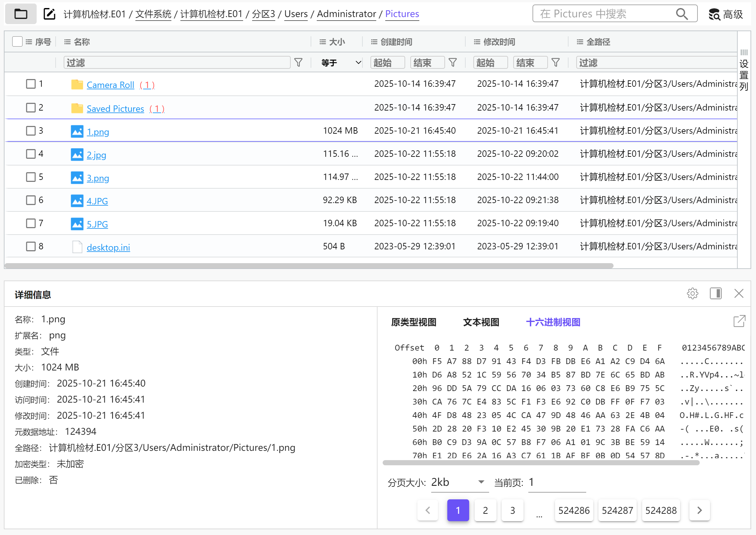Tick the checkbox for desktop.ini row
This screenshot has width=756, height=535.
pyautogui.click(x=31, y=246)
